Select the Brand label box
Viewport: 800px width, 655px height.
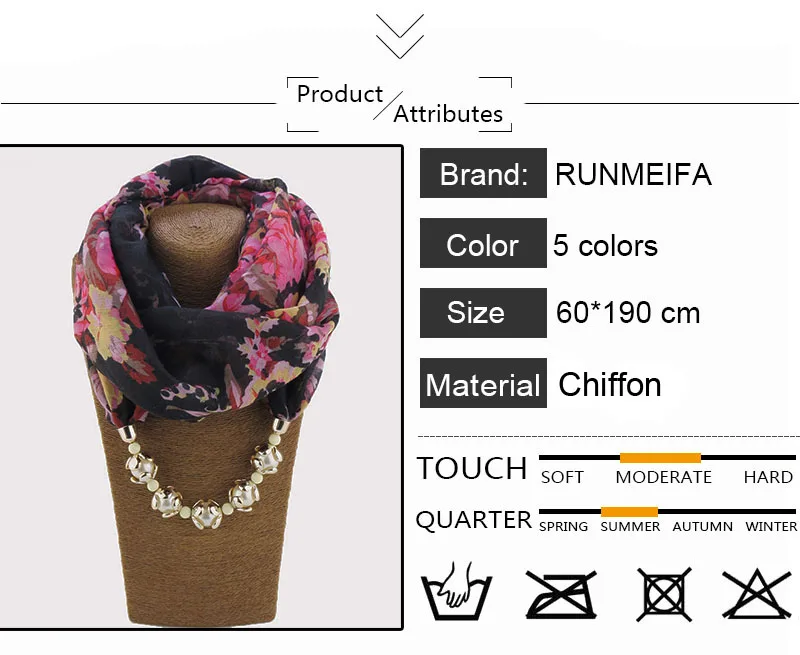(x=483, y=173)
